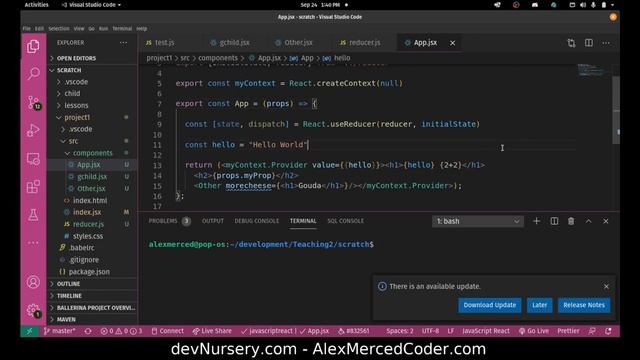The height and width of the screenshot is (360, 640).
Task: Open the Accounts menu icon
Action: coord(33,282)
